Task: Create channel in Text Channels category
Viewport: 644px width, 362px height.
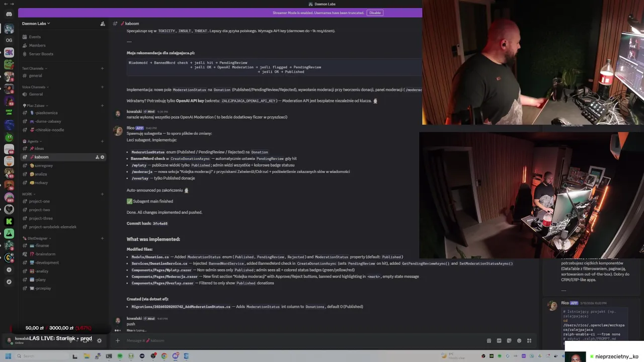Action: 103,68
